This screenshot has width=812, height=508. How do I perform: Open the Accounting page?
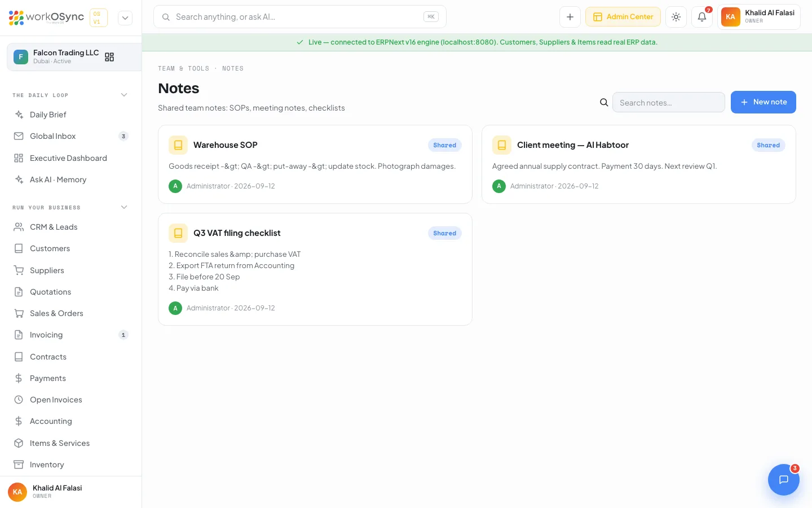(71, 421)
